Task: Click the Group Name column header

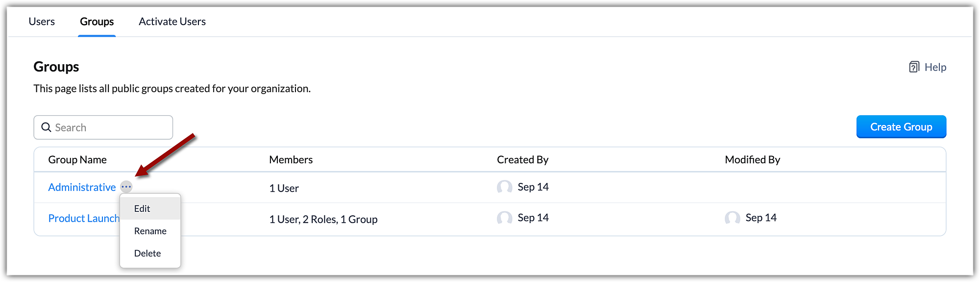Action: (x=77, y=160)
